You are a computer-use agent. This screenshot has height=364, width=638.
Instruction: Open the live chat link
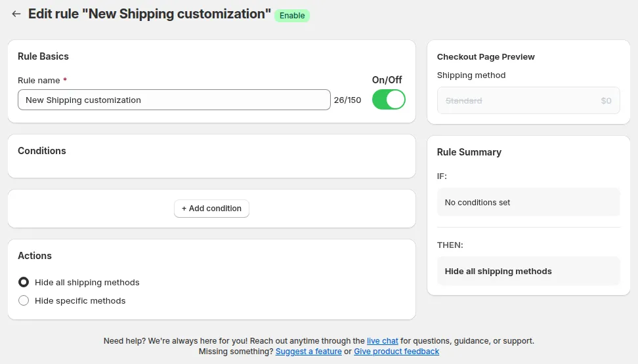point(383,341)
